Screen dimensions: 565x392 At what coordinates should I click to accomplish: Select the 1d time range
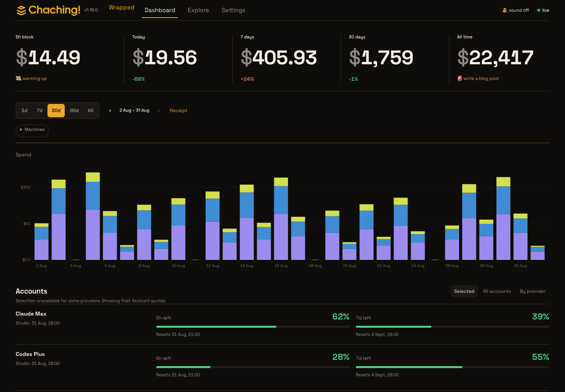24,111
